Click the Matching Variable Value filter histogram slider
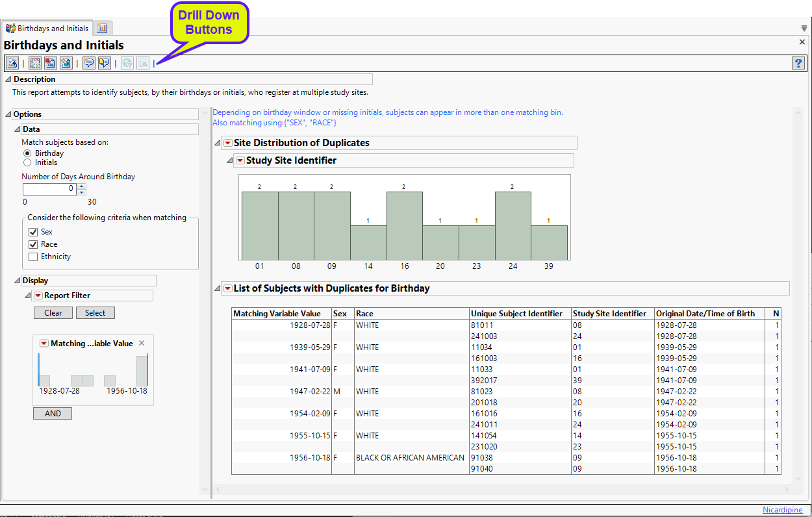This screenshot has width=812, height=517. 93,370
